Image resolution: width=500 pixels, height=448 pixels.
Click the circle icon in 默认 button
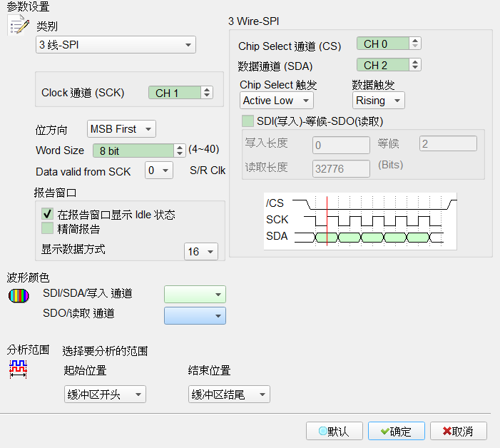coord(322,431)
